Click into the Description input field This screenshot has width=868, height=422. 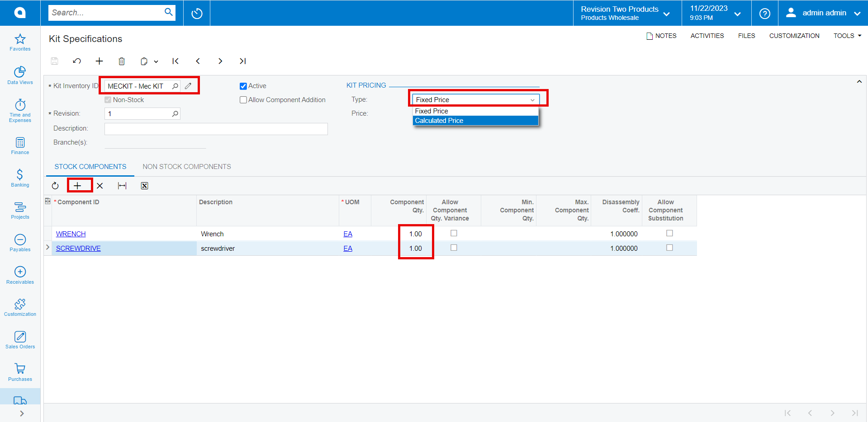tap(216, 129)
